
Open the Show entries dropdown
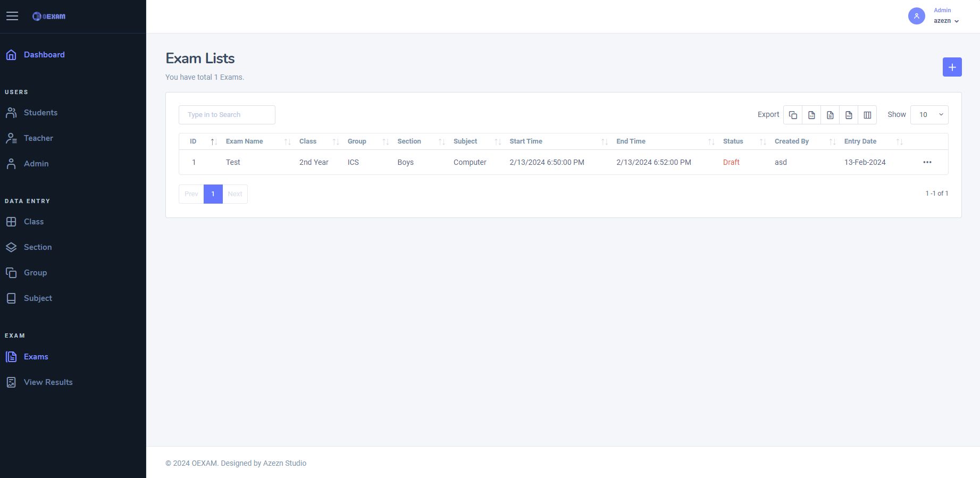pyautogui.click(x=929, y=115)
